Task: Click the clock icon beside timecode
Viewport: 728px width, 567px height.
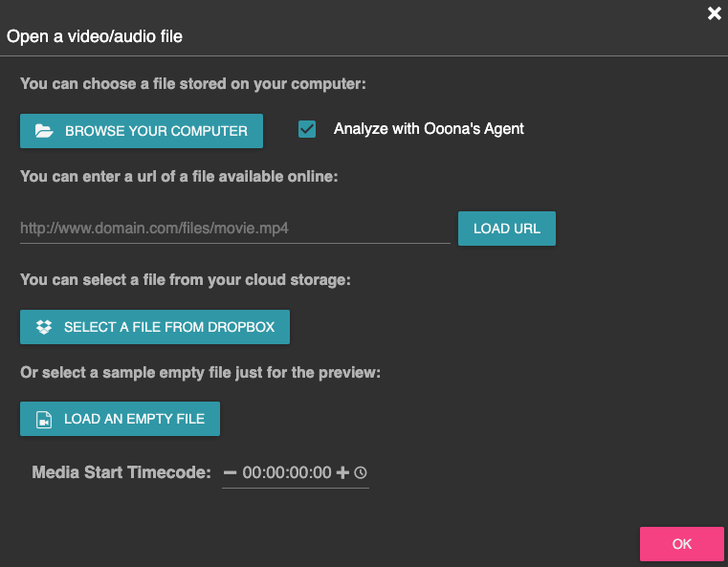Action: point(361,472)
